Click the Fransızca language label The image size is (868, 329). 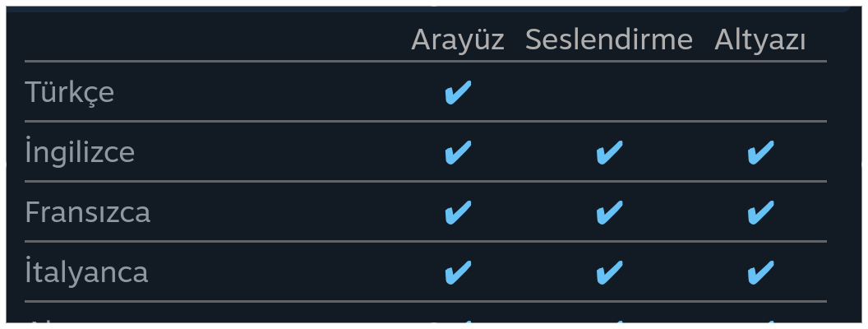click(88, 212)
